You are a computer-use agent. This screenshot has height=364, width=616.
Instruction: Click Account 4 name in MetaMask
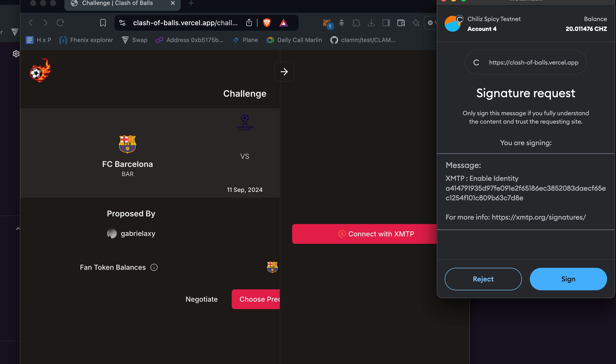pyautogui.click(x=482, y=29)
